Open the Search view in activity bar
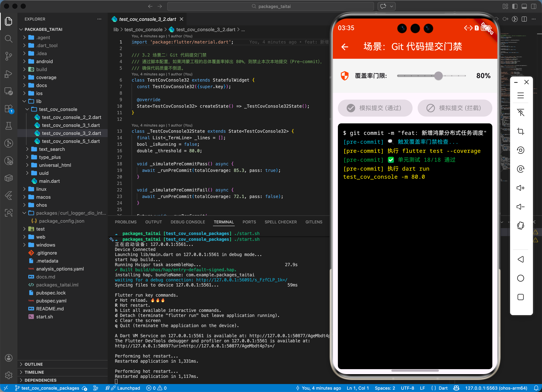Viewport: 542px width, 392px height. [x=9, y=39]
